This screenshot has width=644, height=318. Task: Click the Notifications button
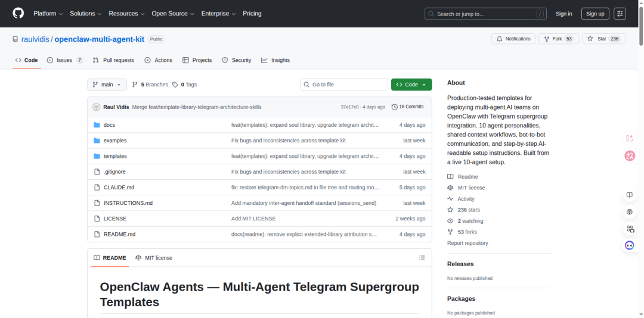(513, 39)
